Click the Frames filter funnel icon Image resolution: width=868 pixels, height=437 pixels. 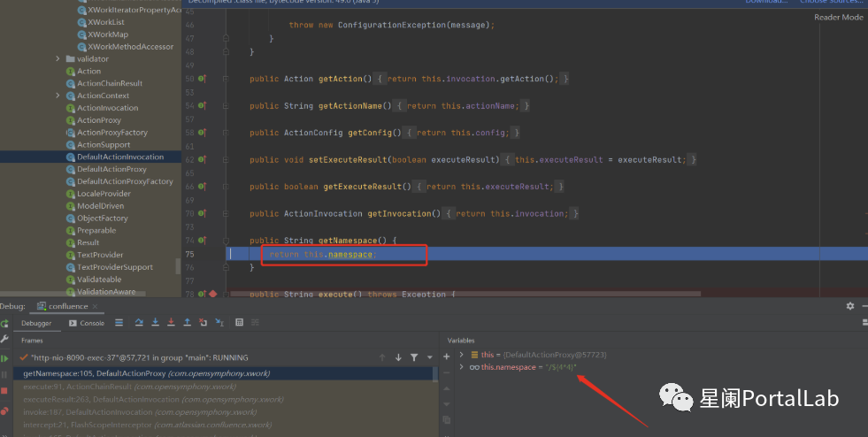click(x=414, y=358)
